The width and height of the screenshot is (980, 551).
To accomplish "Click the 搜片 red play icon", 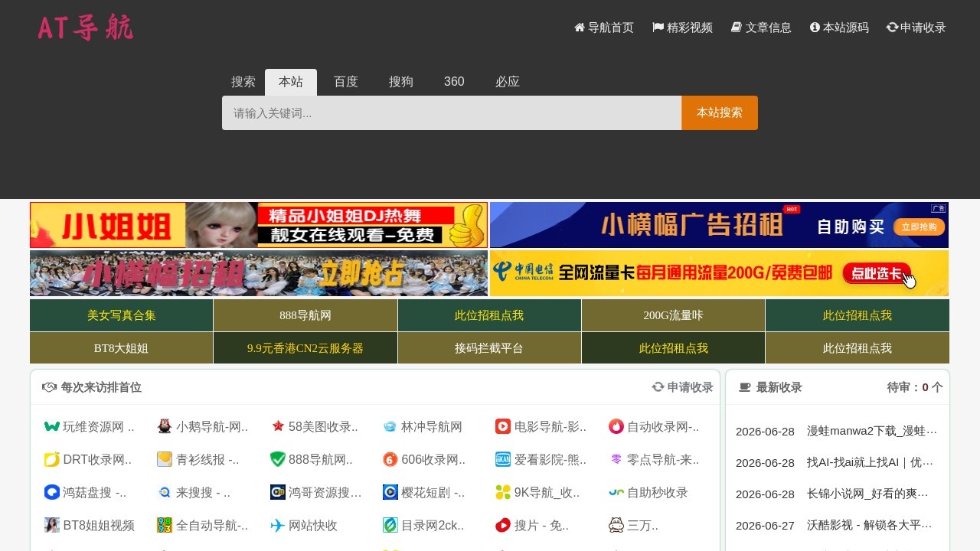I will [x=503, y=526].
